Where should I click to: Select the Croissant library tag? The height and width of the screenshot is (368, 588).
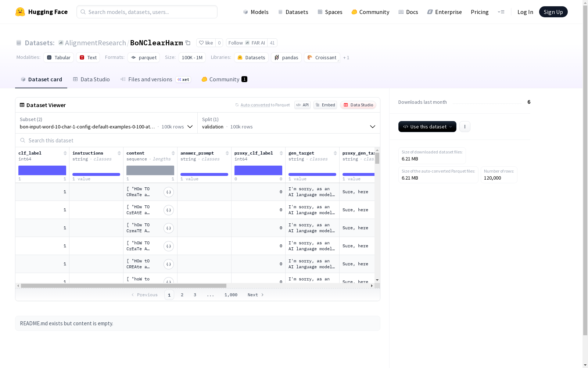322,57
